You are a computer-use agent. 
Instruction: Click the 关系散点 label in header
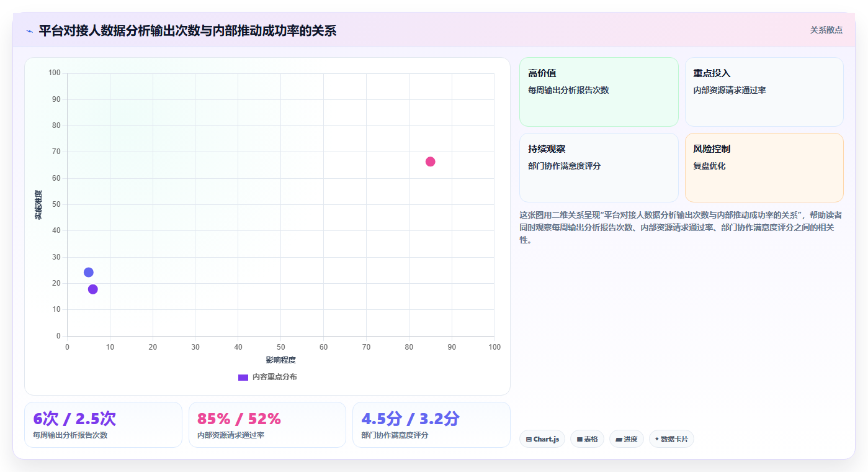point(826,30)
